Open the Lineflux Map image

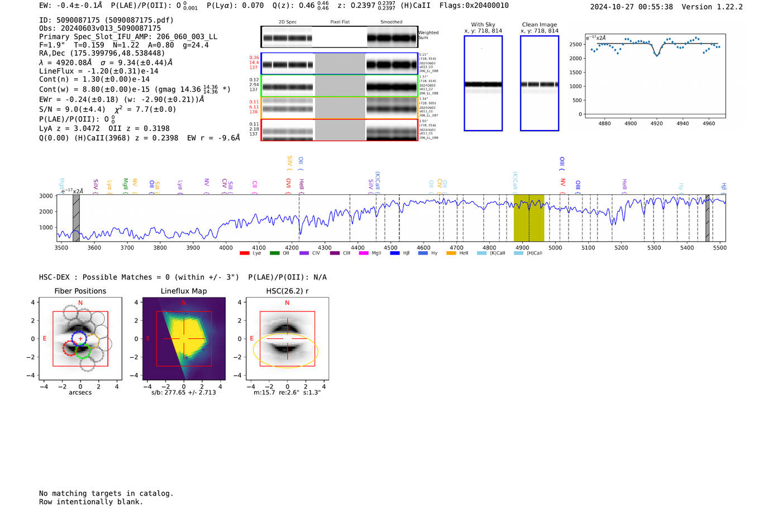[x=184, y=339]
